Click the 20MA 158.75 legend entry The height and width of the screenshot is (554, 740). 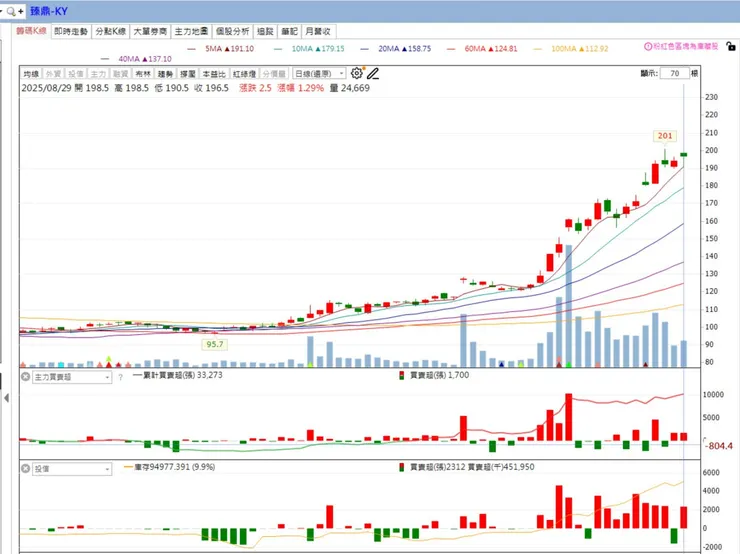pyautogui.click(x=395, y=49)
